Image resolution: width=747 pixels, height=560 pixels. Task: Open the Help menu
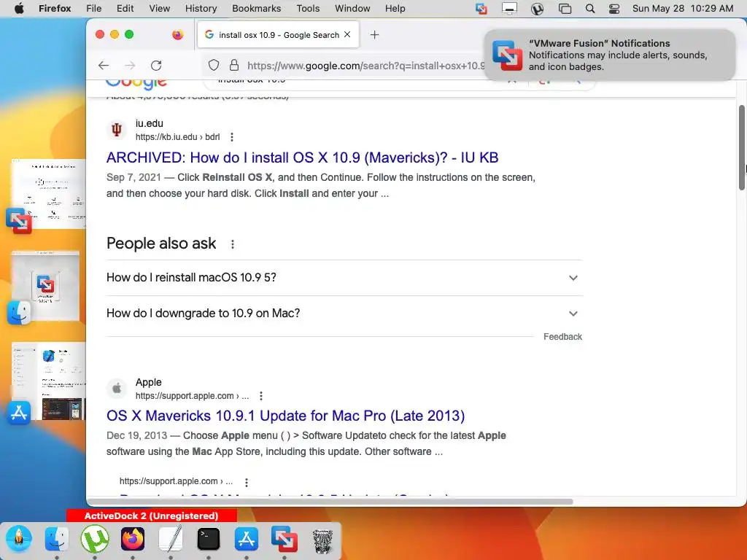click(395, 8)
